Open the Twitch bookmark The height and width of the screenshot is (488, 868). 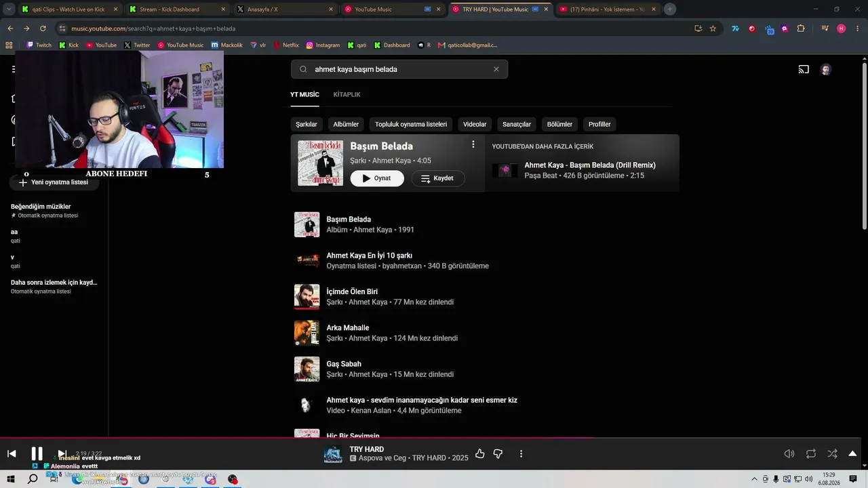point(39,45)
